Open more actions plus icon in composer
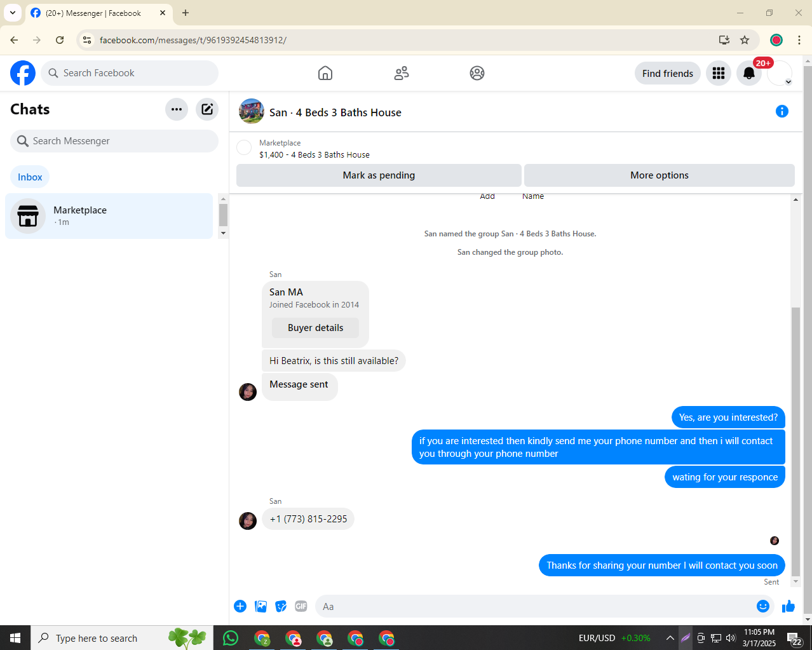812x650 pixels. [x=240, y=606]
